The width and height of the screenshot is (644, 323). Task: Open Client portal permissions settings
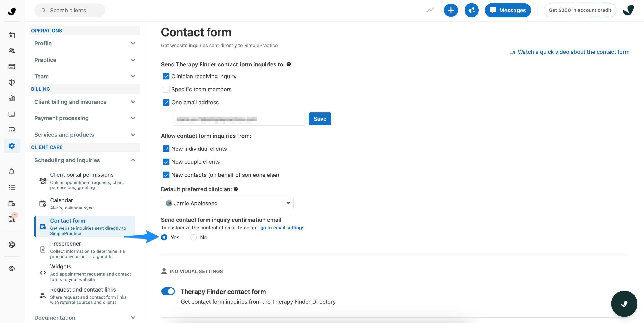click(85, 181)
